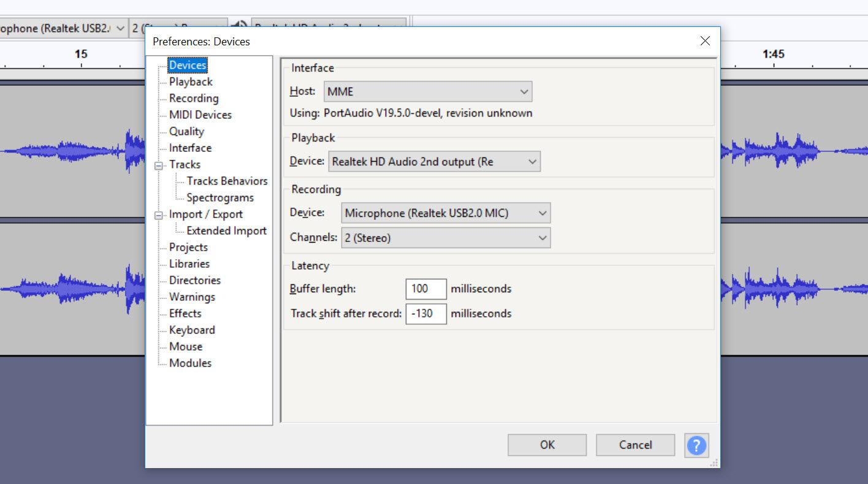Click the Track shift after record field
868x484 pixels.
click(x=425, y=313)
